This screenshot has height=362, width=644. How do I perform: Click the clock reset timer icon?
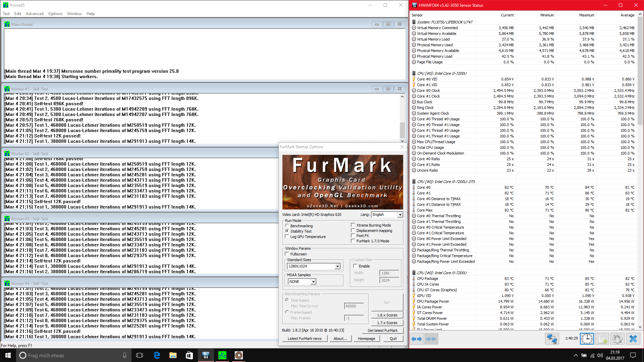coord(587,339)
